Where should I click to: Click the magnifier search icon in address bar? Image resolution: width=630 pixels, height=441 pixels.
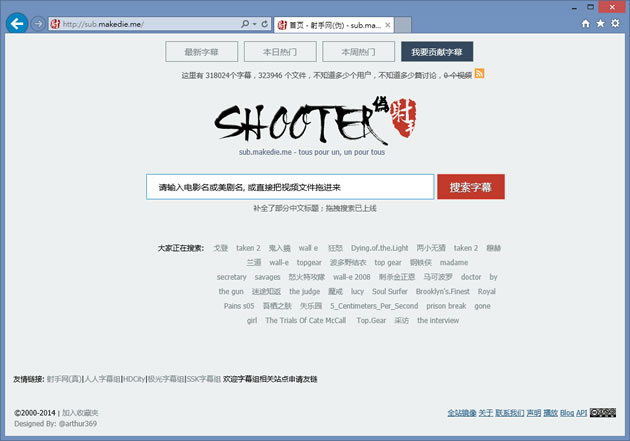click(245, 24)
